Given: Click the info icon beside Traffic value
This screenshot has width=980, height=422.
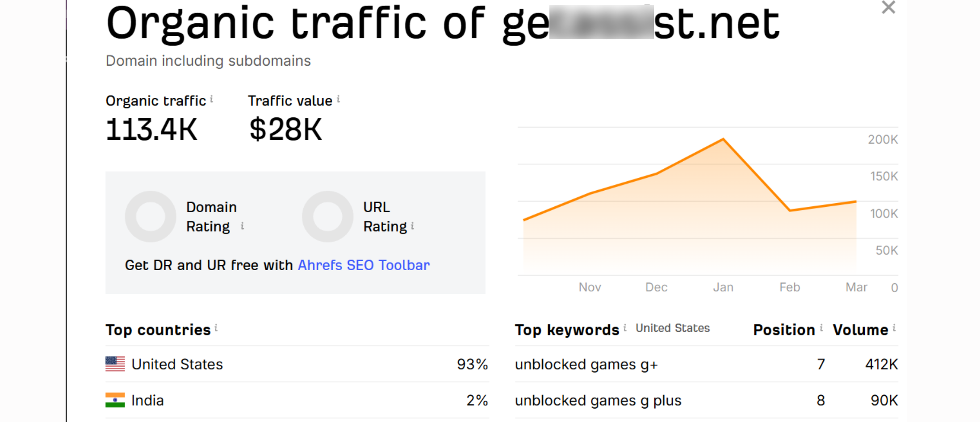Looking at the screenshot, I should (339, 99).
